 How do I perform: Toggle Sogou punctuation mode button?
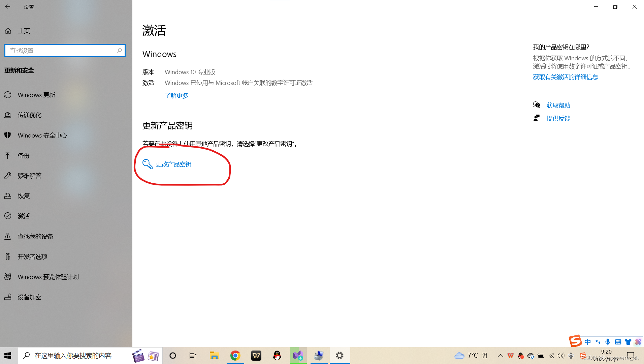(x=598, y=342)
